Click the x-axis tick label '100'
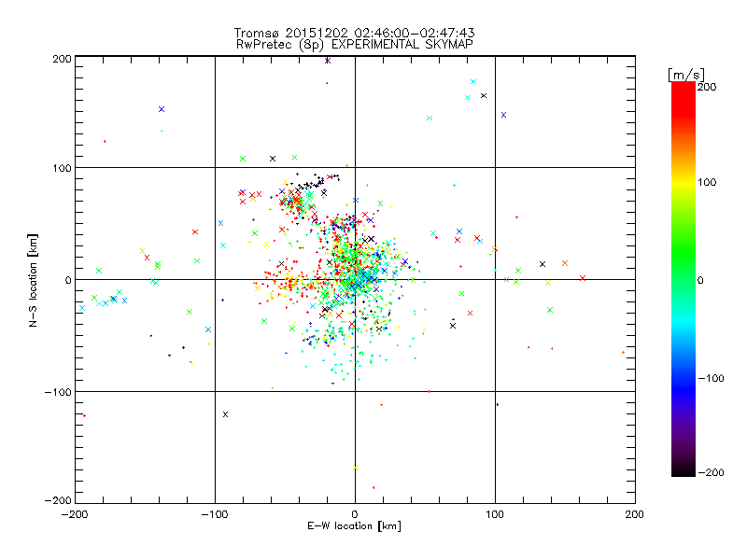747x560 pixels. point(495,514)
